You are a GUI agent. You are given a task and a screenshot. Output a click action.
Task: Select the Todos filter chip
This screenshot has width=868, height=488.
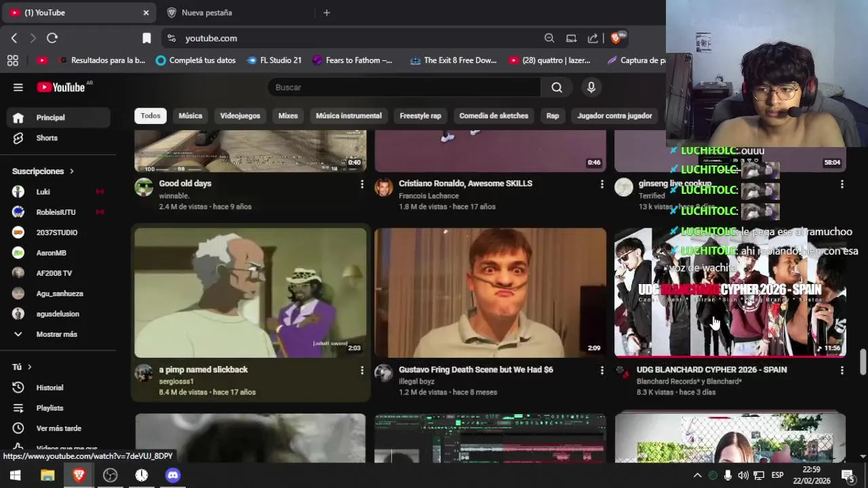(151, 116)
